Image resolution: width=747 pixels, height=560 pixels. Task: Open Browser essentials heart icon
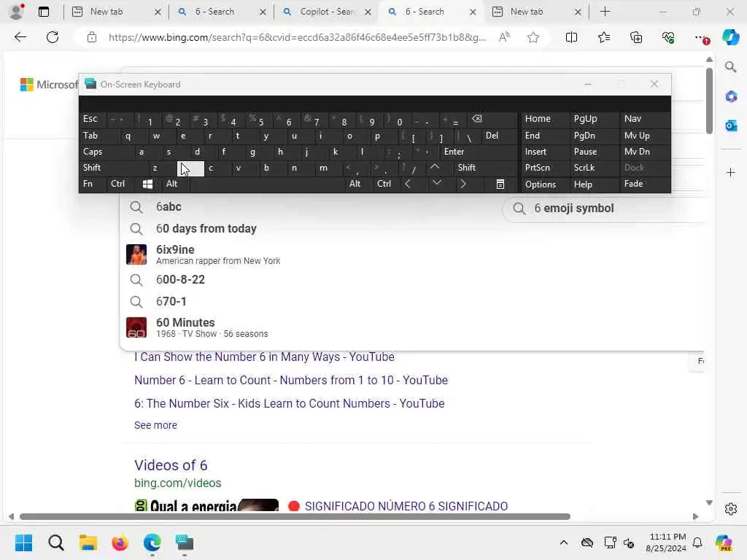(668, 37)
